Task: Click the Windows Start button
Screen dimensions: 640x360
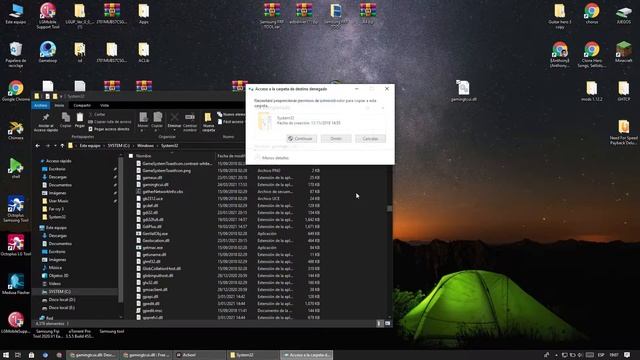Action: point(6,355)
